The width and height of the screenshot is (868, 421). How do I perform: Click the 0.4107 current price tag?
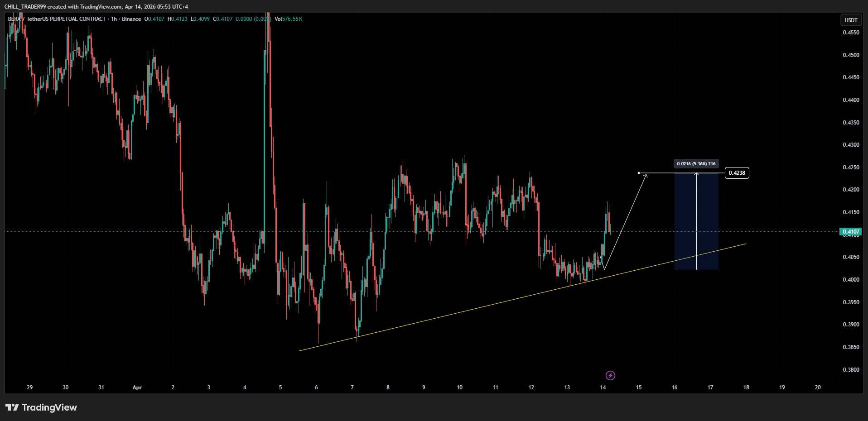[851, 232]
